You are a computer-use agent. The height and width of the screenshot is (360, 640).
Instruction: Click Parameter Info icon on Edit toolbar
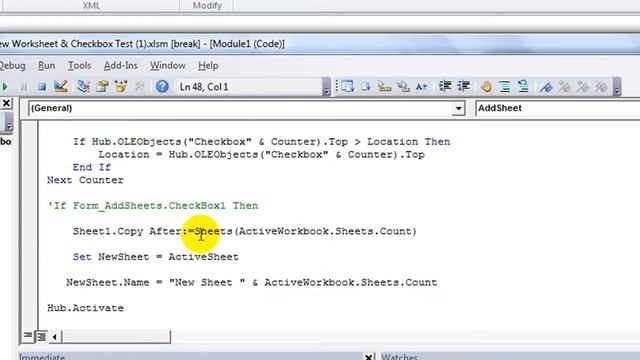pos(403,87)
